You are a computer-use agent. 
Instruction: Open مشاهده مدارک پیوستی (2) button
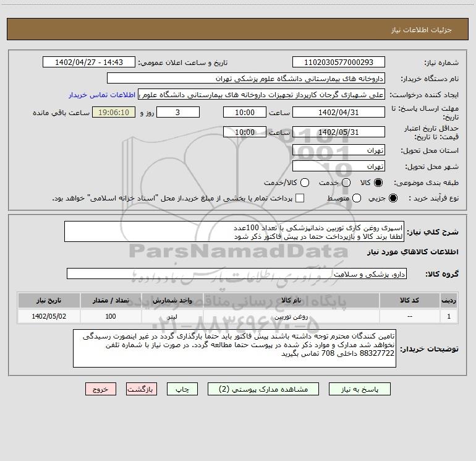click(263, 389)
